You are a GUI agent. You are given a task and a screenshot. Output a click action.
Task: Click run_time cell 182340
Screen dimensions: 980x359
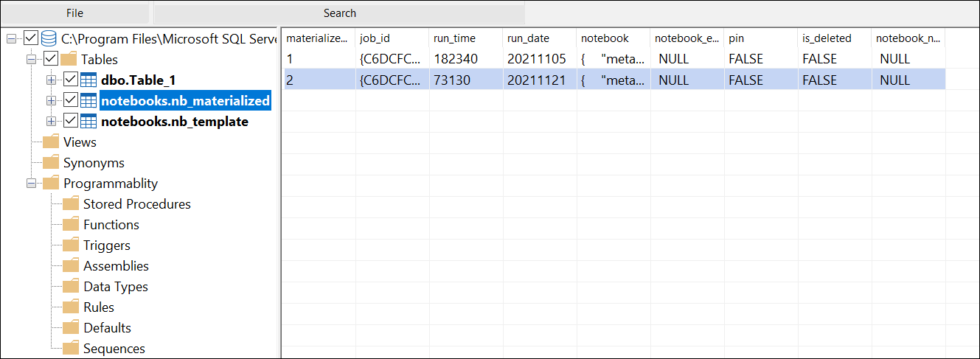click(x=466, y=59)
